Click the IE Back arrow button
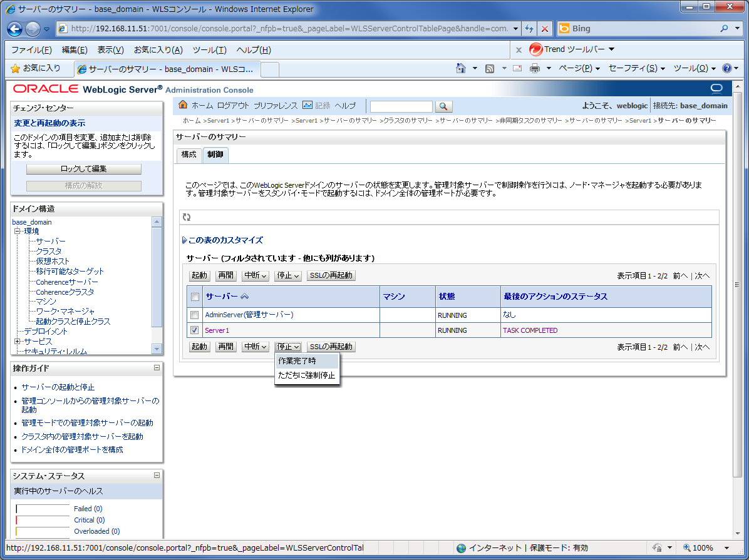The width and height of the screenshot is (749, 560). (15, 29)
